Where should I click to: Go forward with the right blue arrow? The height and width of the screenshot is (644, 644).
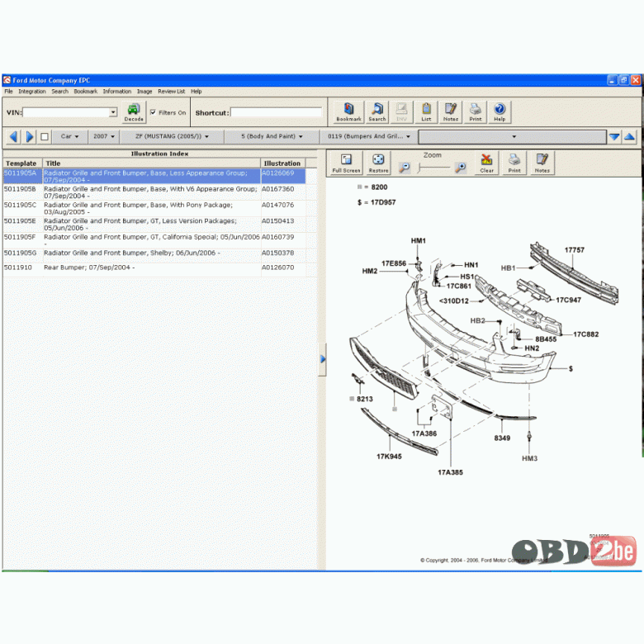(29, 136)
